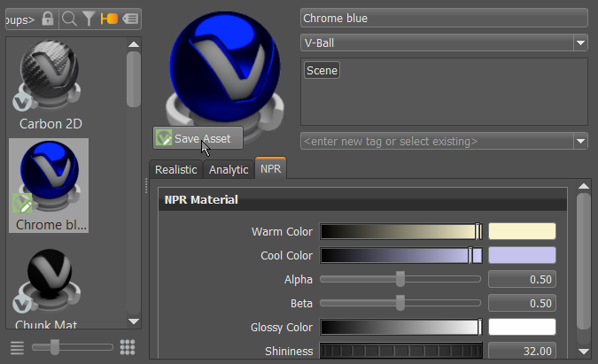
Task: Open the V-Ball preview scene dropdown
Action: click(x=444, y=43)
